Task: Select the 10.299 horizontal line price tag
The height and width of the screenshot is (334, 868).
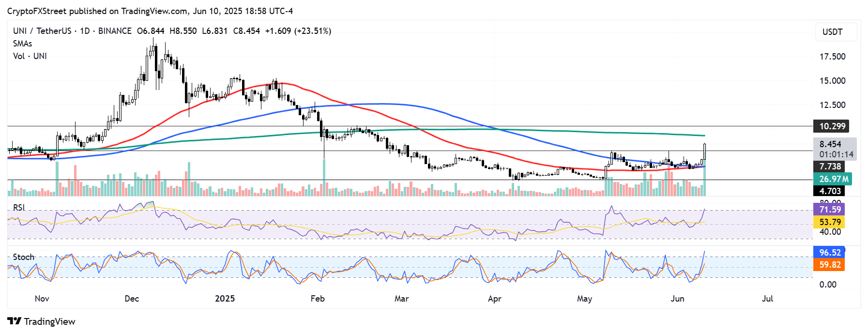Action: 832,126
